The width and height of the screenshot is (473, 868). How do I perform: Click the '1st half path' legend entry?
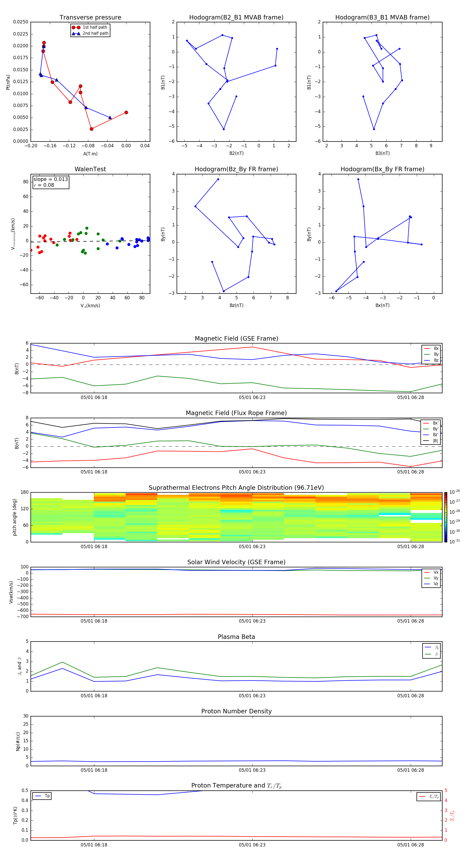pyautogui.click(x=90, y=27)
